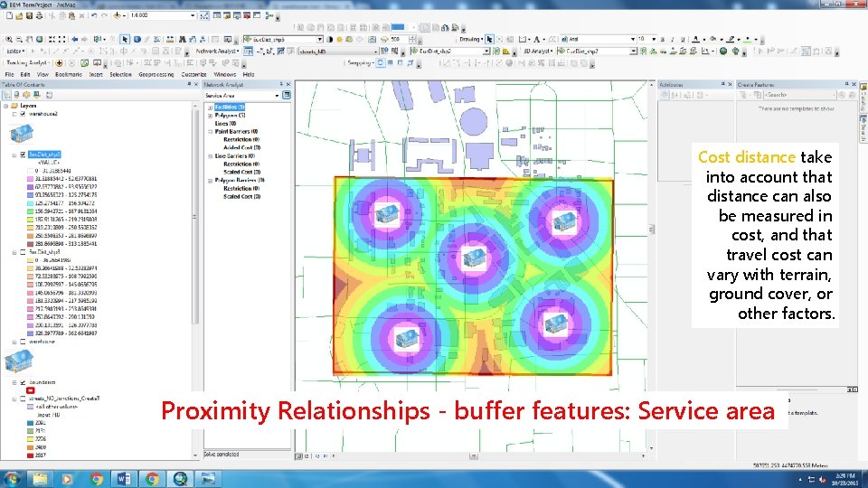Viewport: 868px width, 488px height.
Task: Click the Tracking Analyst add temporal data icon
Action: (60, 63)
